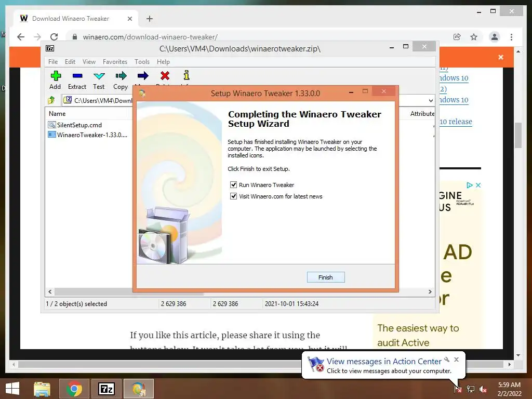
Task: Click the wrench icon in notification balloon
Action: tap(447, 360)
